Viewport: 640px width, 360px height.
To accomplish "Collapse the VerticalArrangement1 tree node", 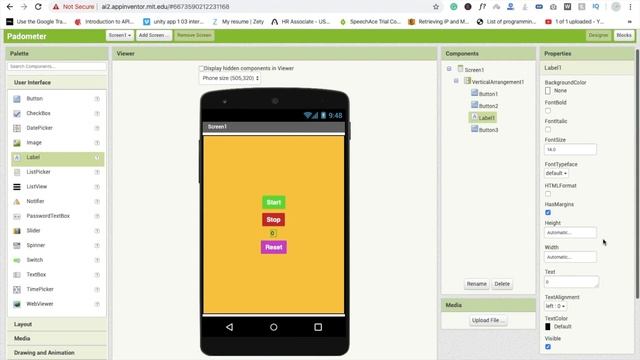I will coord(456,81).
